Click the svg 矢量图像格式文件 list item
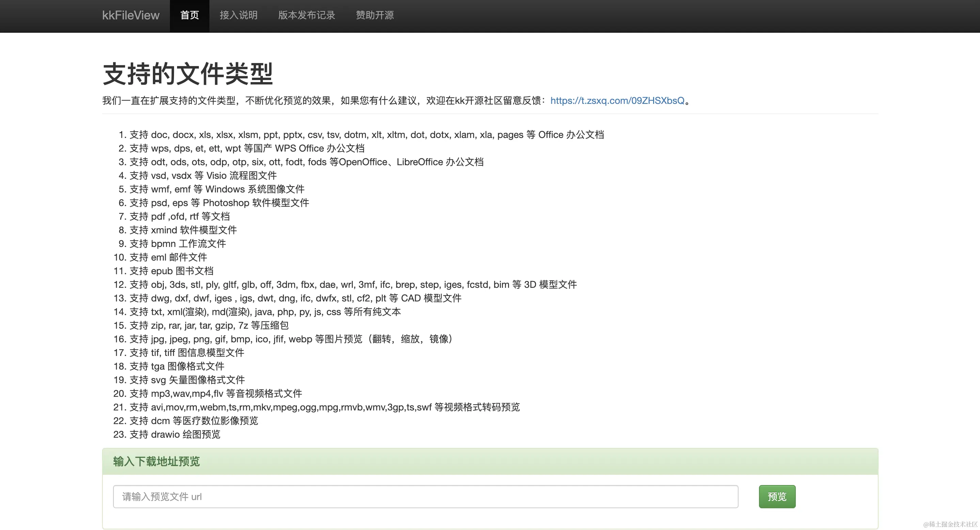The height and width of the screenshot is (530, 980). click(187, 380)
